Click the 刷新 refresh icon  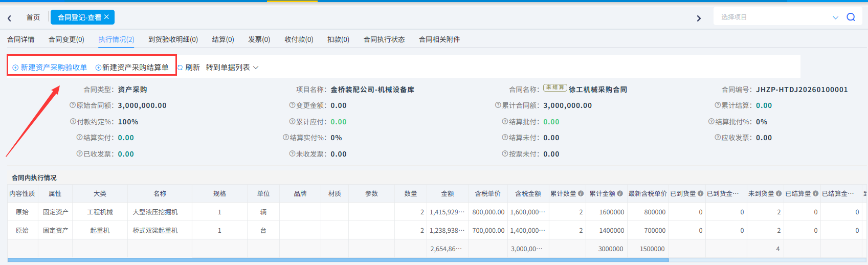[x=180, y=68]
